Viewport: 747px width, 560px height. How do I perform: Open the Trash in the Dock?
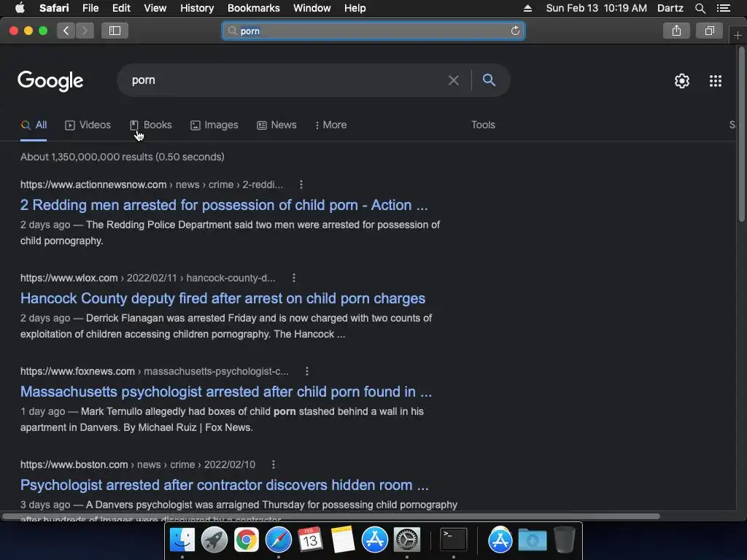pos(564,540)
